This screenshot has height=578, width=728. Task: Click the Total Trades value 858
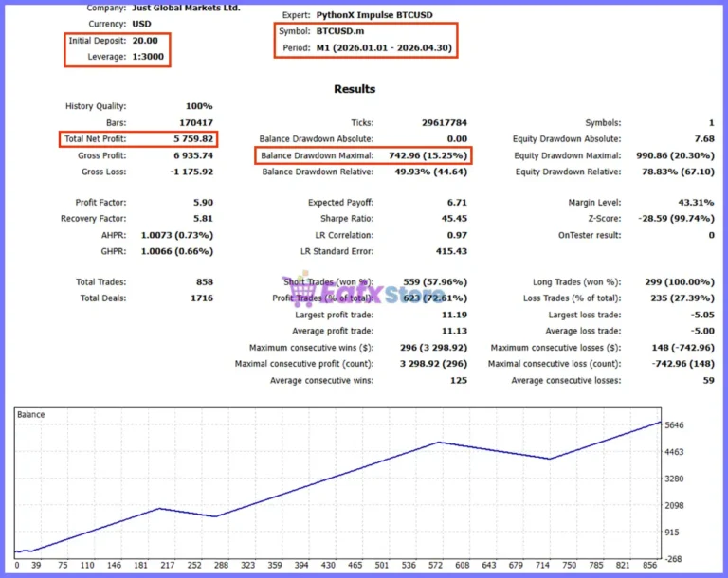205,281
